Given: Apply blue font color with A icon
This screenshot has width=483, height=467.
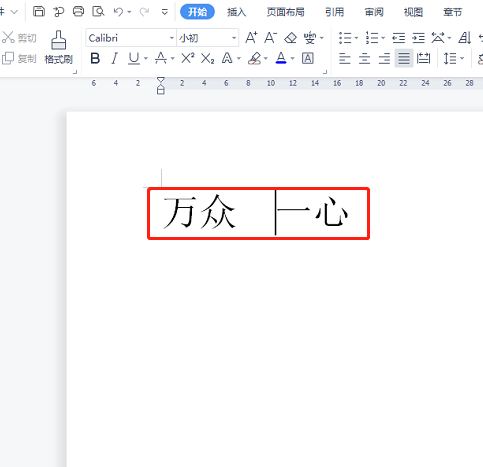Looking at the screenshot, I should pos(281,59).
